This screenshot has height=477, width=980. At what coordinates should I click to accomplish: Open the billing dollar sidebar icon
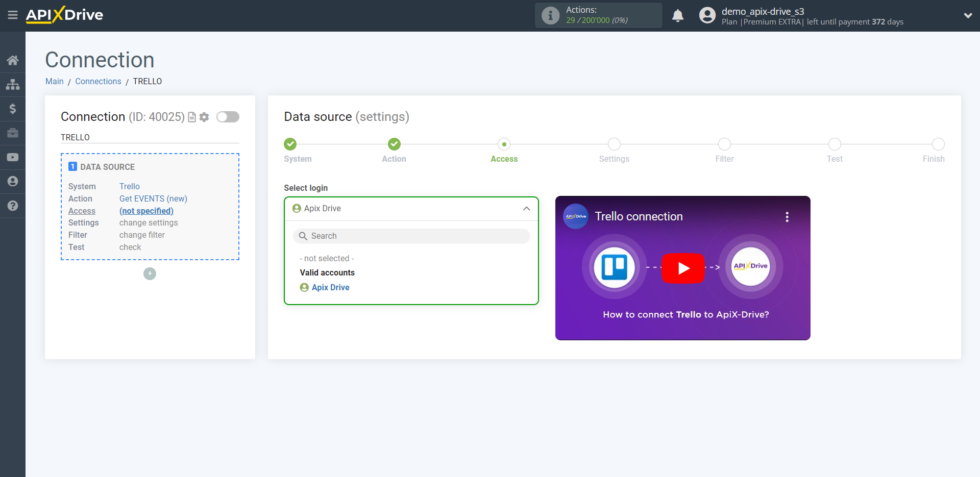pyautogui.click(x=13, y=109)
